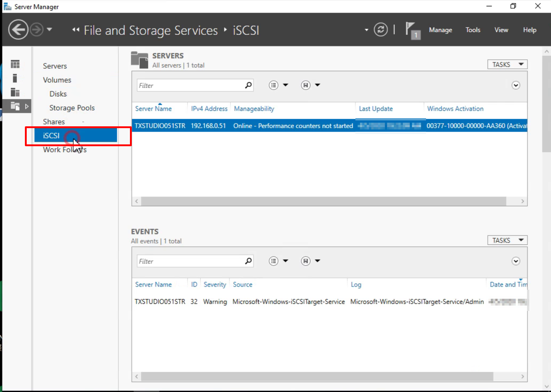Select Dashboard icon in left rail
Screen dimensions: 551x392
tap(15, 64)
